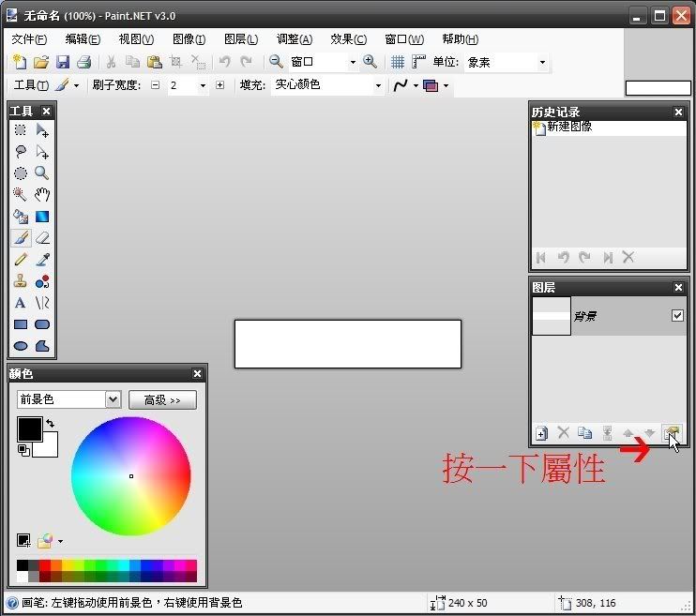
Task: Select the Line/Curve tool
Action: point(42,303)
